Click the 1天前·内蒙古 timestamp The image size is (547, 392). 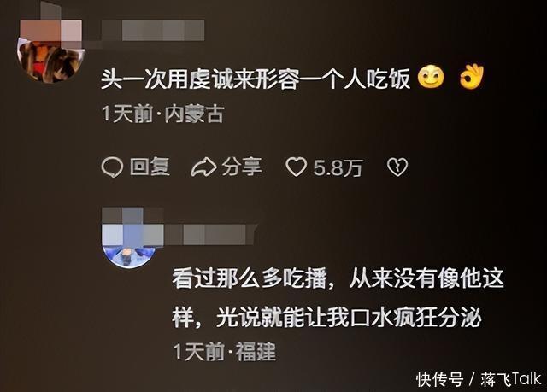point(163,114)
